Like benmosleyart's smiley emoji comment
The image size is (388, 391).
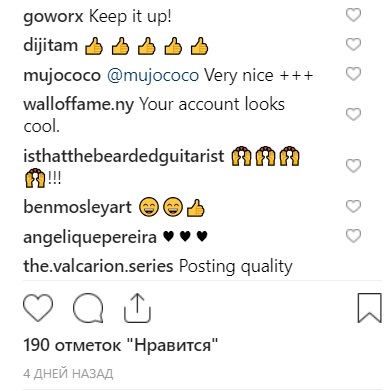tap(353, 207)
